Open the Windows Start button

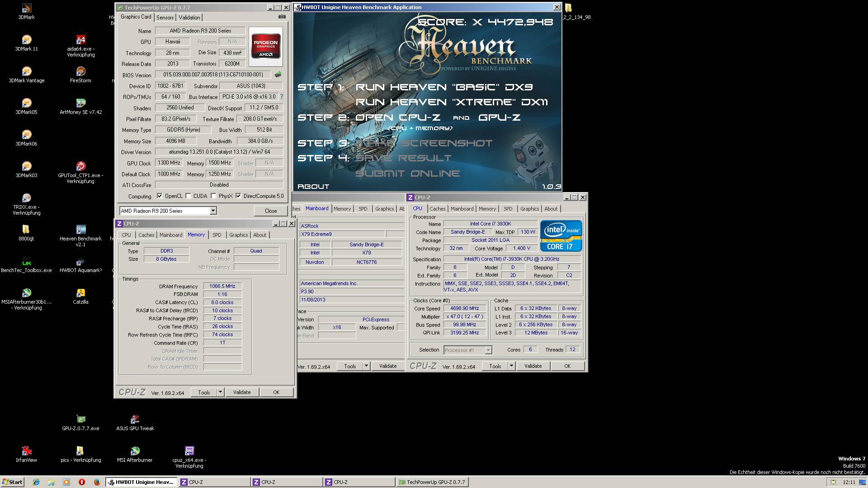12,482
